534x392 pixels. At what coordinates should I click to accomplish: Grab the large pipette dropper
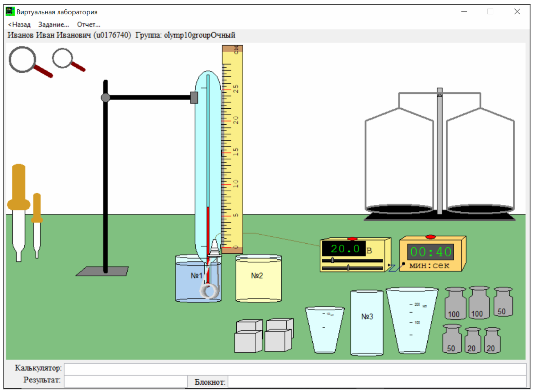click(19, 213)
